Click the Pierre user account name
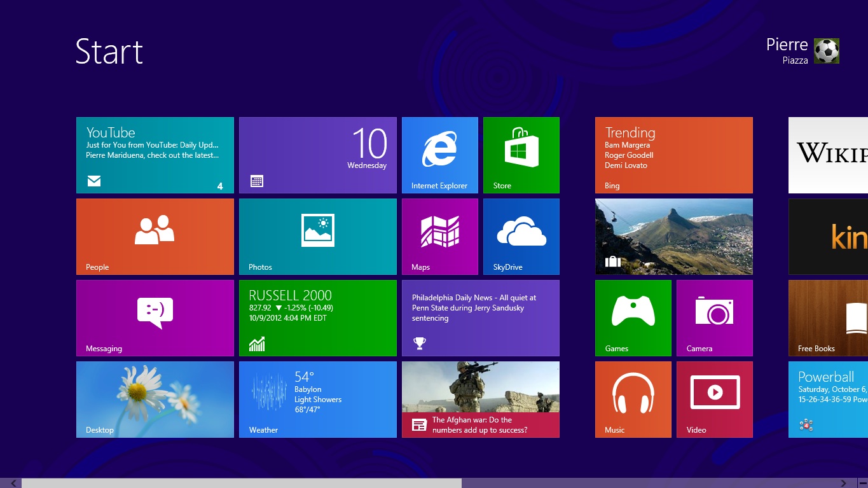 (787, 45)
